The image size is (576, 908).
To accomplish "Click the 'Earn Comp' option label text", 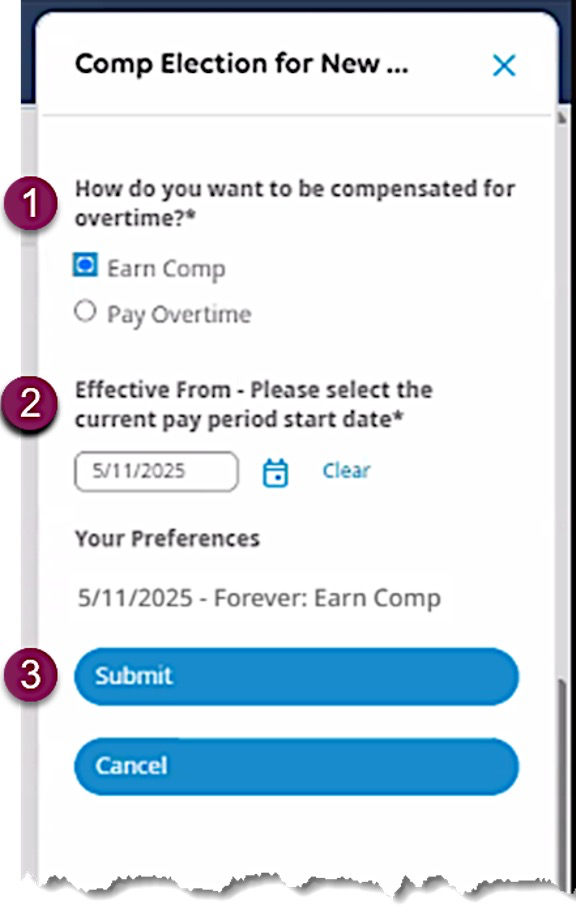I will click(166, 269).
